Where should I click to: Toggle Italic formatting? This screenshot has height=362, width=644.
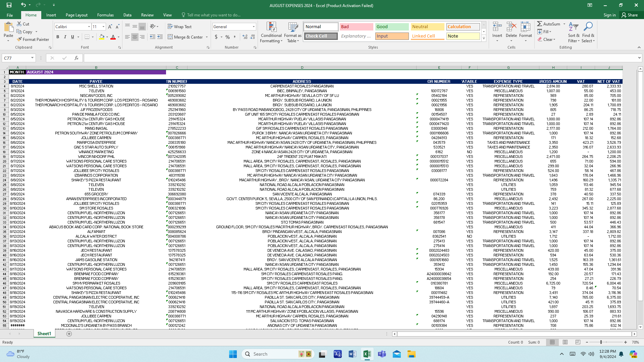[65, 37]
